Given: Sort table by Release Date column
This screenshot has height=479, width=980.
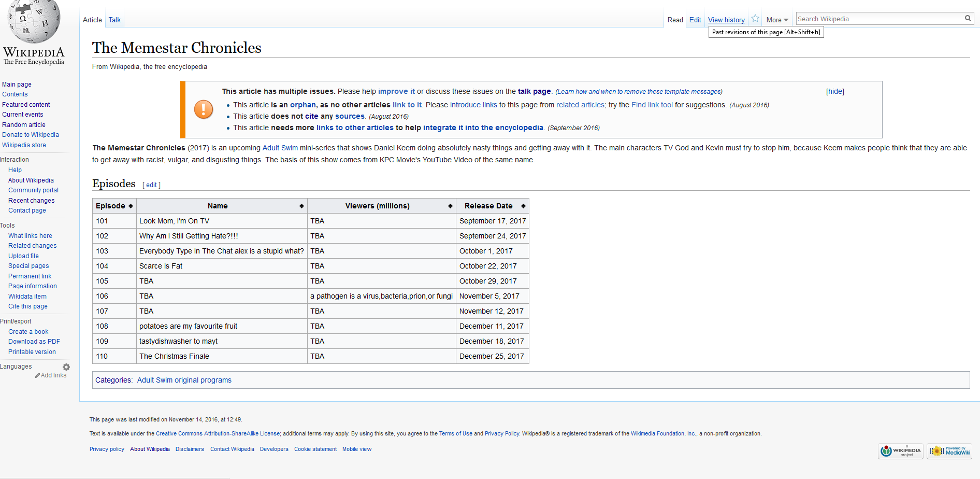Looking at the screenshot, I should point(493,206).
